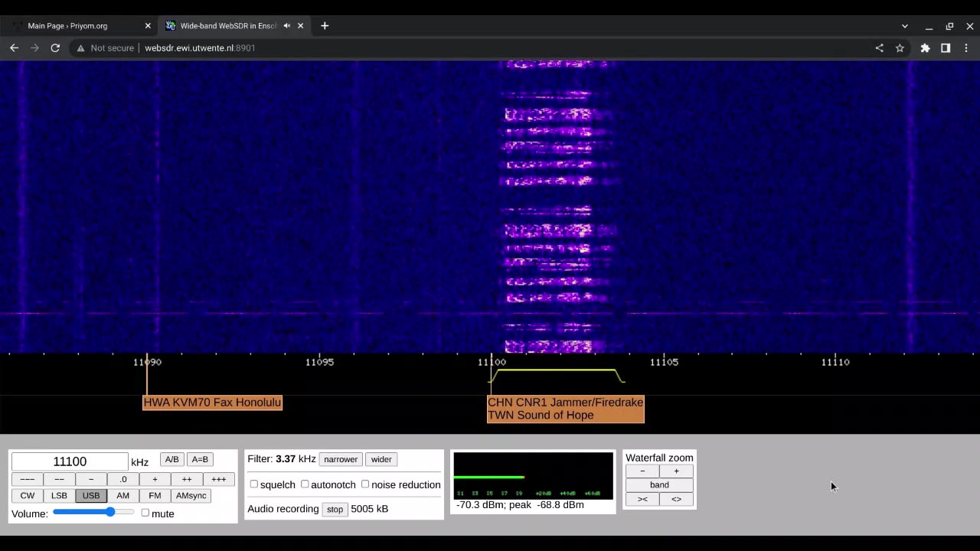Viewport: 980px width, 551px height.
Task: Click the yellow filter passband shape
Action: coord(558,375)
